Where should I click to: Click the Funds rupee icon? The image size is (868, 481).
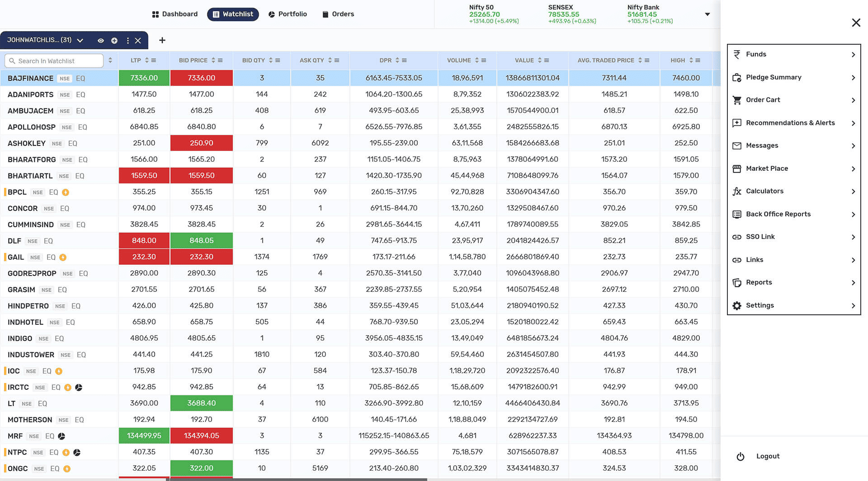737,54
